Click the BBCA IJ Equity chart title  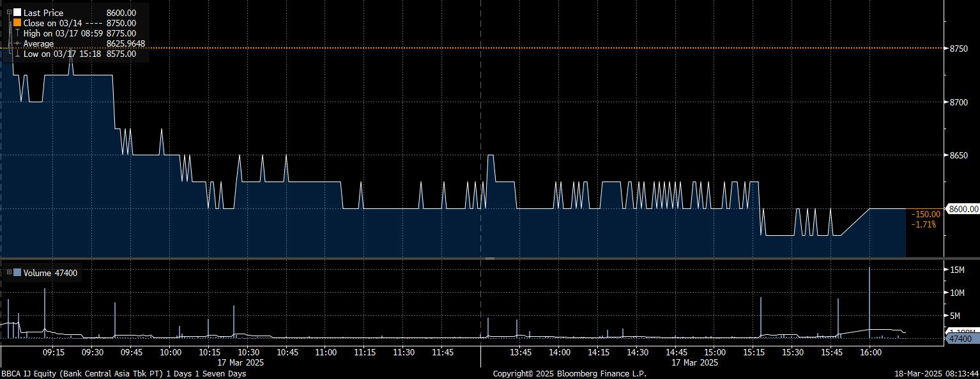click(123, 373)
